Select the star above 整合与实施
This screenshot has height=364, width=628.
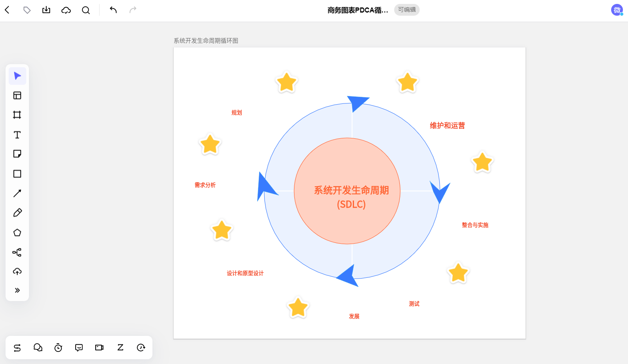tap(482, 162)
